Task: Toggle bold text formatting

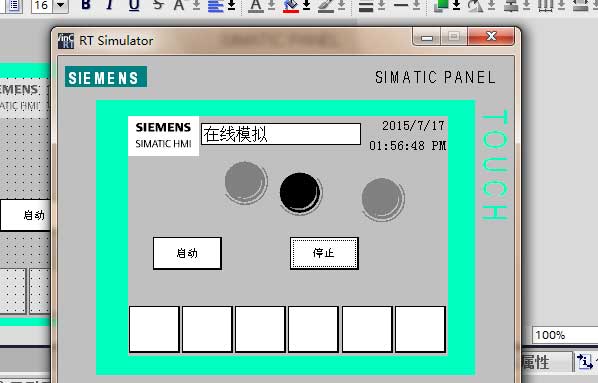Action: tap(86, 5)
